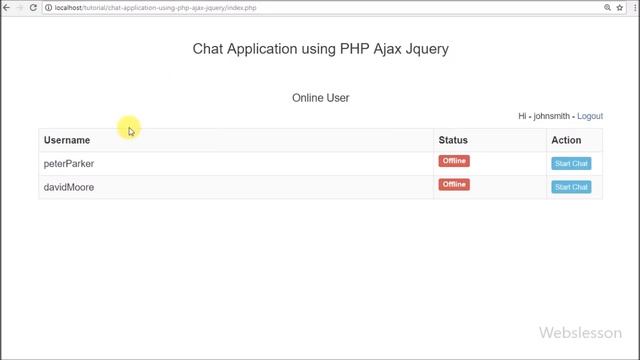Click the site info icon in address bar
The width and height of the screenshot is (640, 360).
point(48,8)
